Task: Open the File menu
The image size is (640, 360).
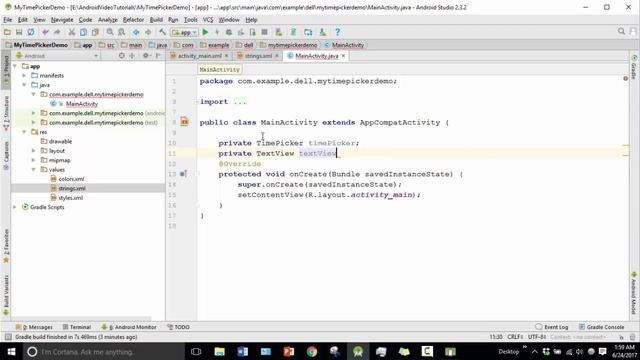Action: pyautogui.click(x=8, y=20)
